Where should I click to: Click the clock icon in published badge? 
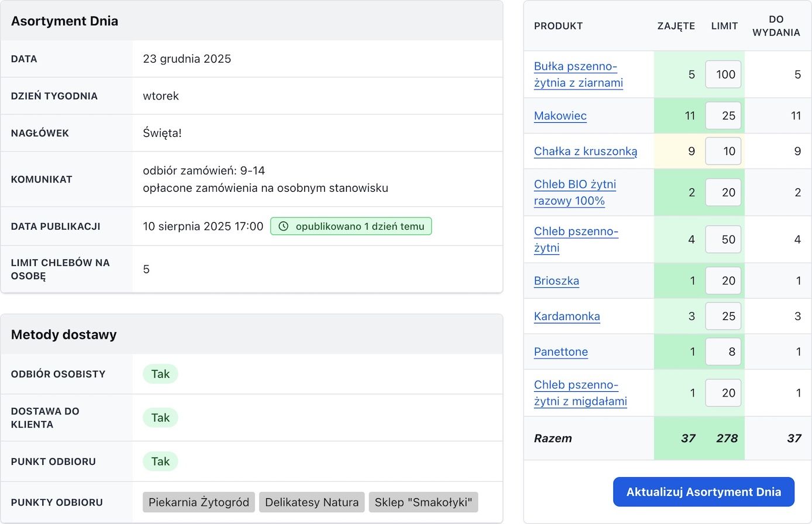(284, 226)
